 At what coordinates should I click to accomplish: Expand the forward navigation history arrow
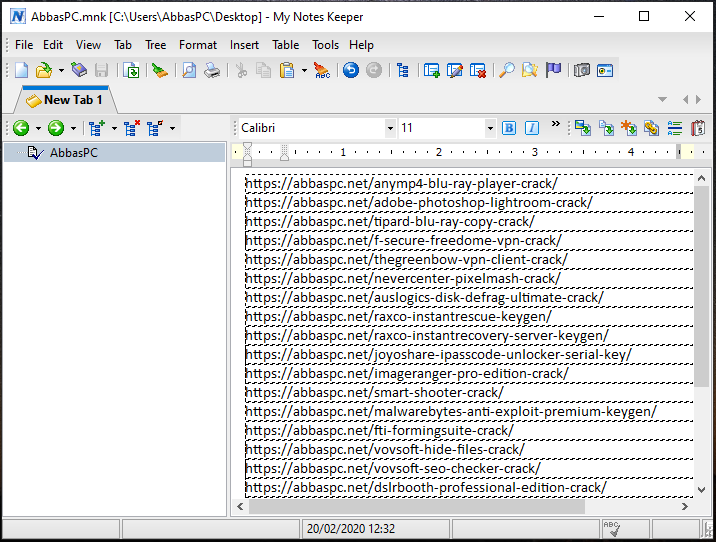[74, 129]
